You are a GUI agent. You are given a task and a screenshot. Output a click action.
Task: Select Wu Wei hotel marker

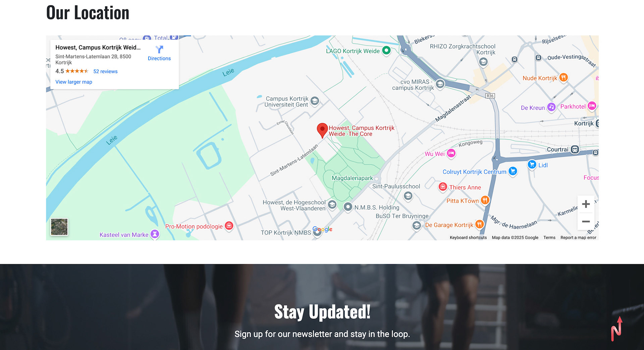coord(451,153)
